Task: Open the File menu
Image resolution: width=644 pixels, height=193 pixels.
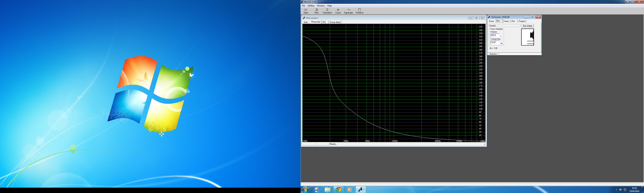Action: point(303,6)
